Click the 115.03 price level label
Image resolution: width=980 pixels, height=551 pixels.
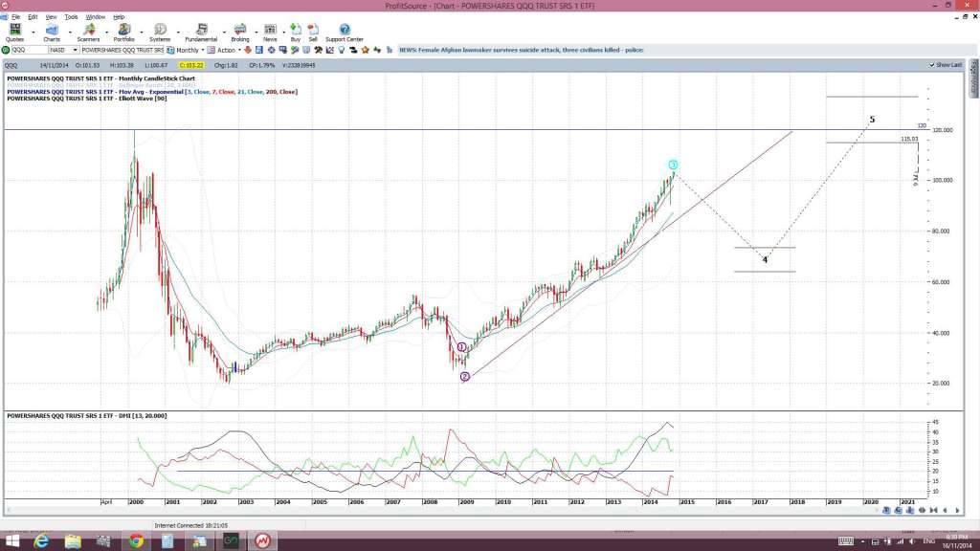click(909, 139)
